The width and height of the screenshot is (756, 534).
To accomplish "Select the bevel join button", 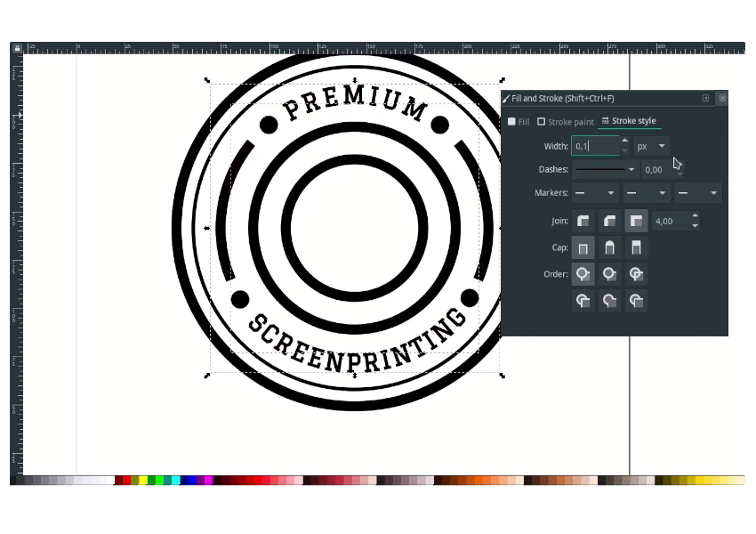I will pos(609,221).
